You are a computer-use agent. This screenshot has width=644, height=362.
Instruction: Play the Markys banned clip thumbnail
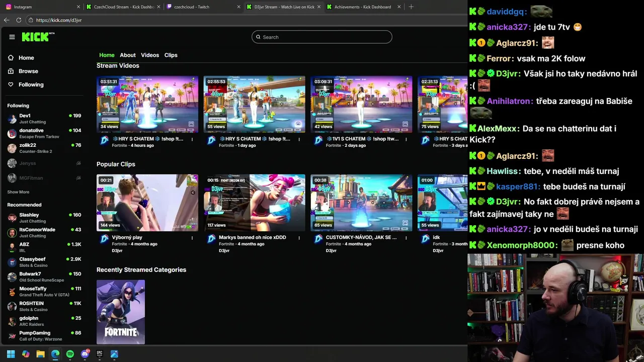coord(255,203)
